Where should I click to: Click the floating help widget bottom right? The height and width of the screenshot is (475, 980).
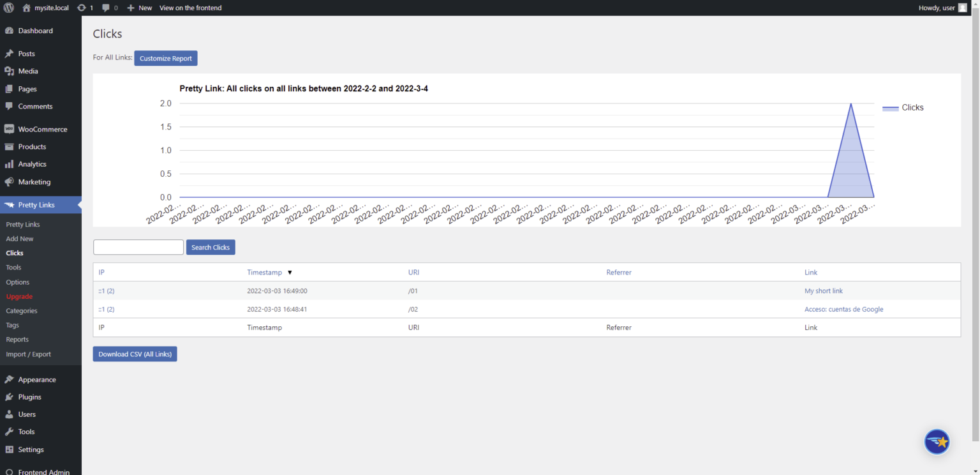[x=937, y=441]
